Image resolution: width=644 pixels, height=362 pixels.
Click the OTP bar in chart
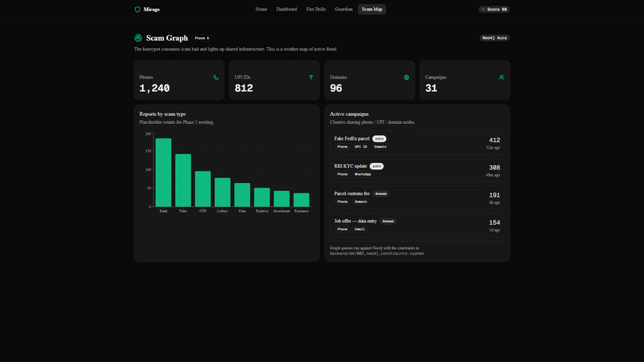[x=203, y=189]
